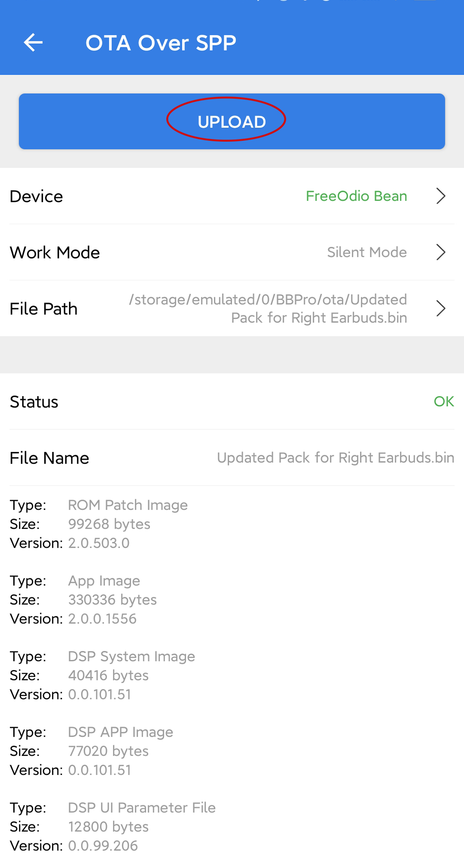Tap the back arrow icon
Image resolution: width=464 pixels, height=868 pixels.
[x=33, y=42]
